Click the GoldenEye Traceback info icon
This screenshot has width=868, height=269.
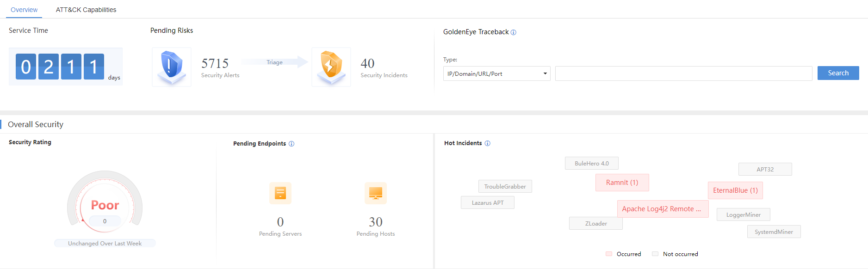coord(514,32)
